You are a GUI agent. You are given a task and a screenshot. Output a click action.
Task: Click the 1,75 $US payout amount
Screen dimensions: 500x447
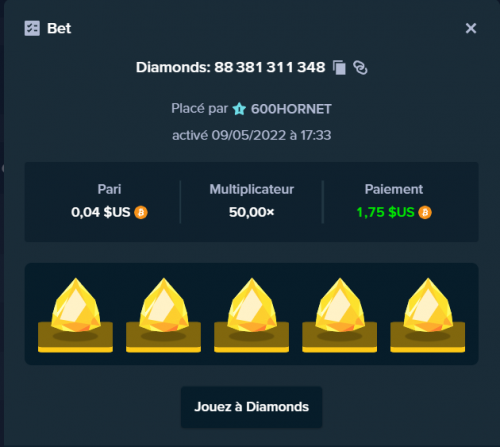[x=385, y=212]
